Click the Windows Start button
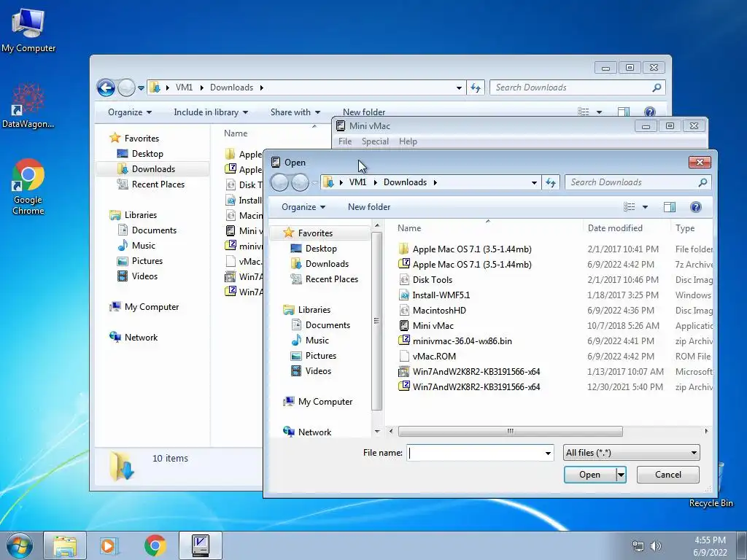The height and width of the screenshot is (560, 747). 19,545
